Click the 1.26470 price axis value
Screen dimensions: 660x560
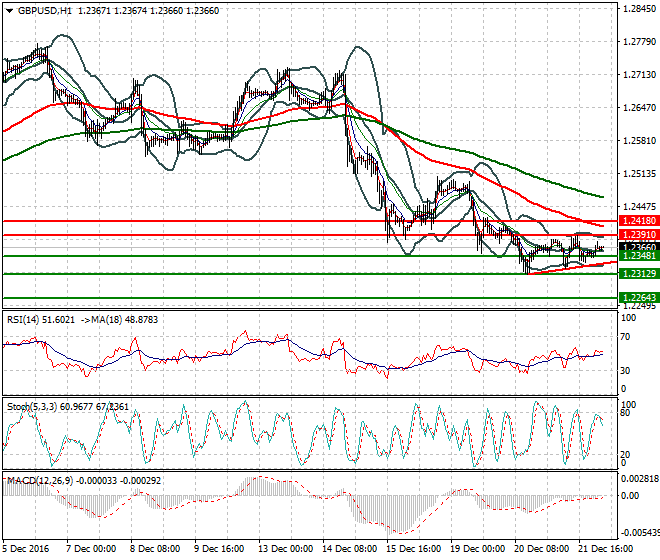(639, 108)
